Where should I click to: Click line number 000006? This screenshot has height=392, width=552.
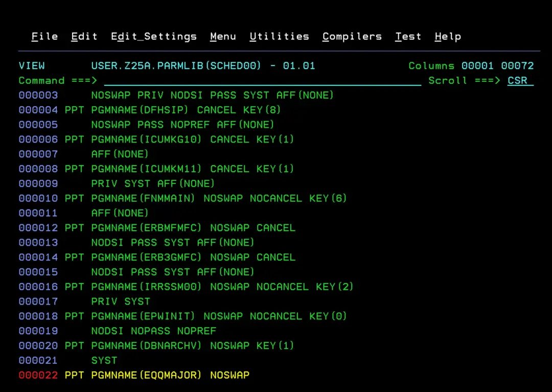[38, 140]
